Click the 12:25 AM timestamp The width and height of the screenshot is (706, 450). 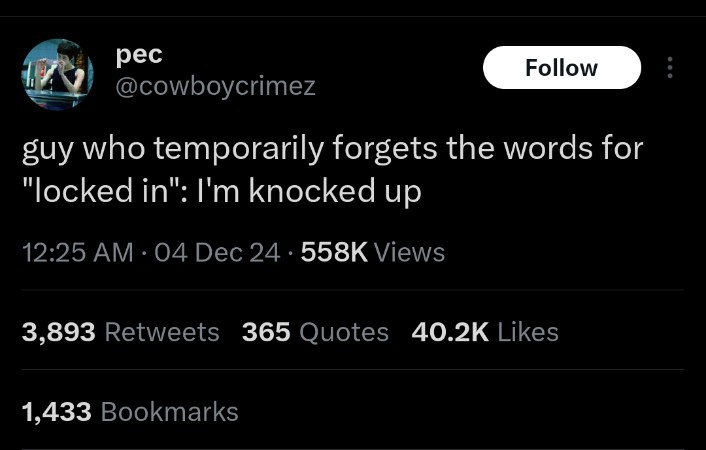click(77, 252)
